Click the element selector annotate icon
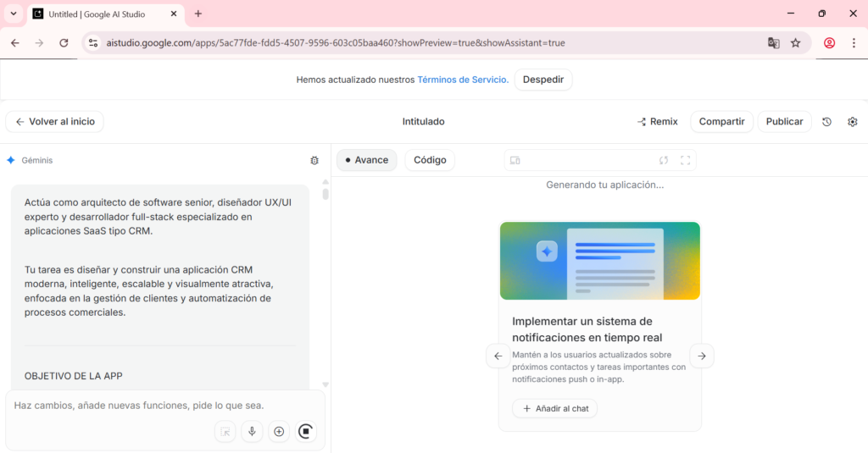This screenshot has width=868, height=453. pyautogui.click(x=225, y=432)
